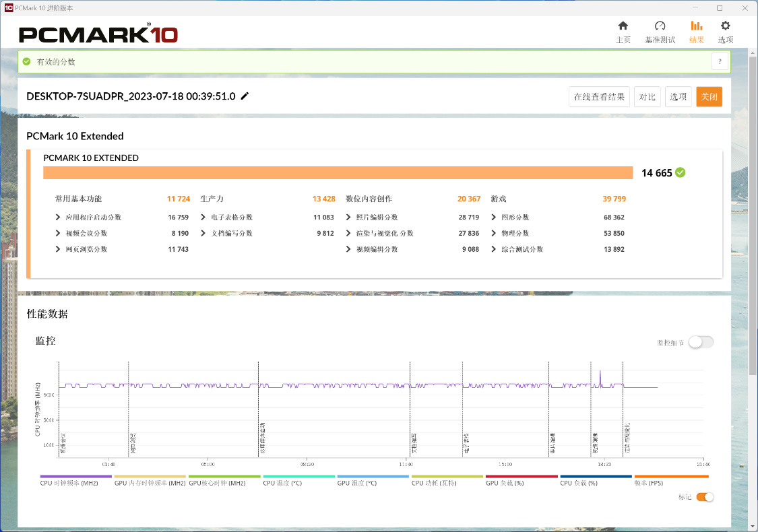Toggle the 标记 markers switch off
The height and width of the screenshot is (532, 758).
click(705, 497)
